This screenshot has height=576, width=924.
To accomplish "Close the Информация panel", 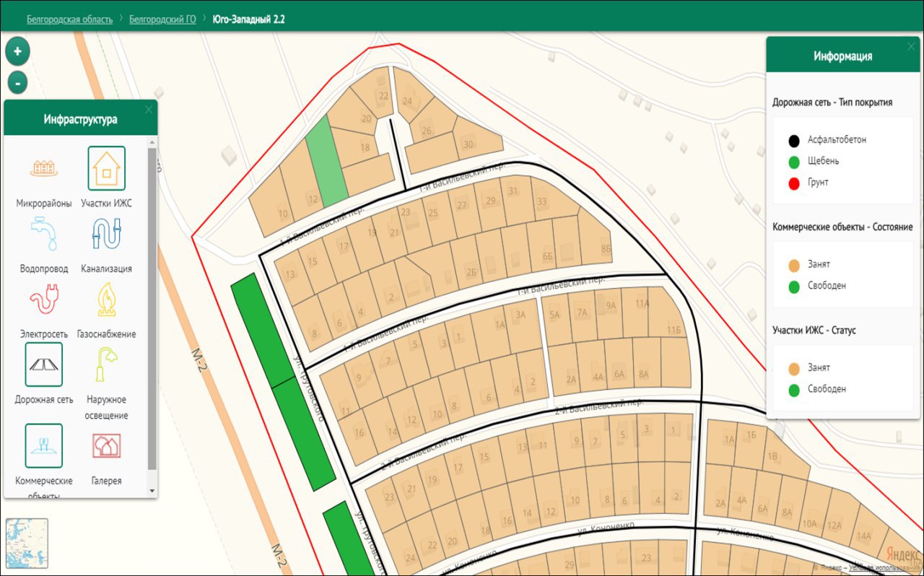I will (911, 46).
